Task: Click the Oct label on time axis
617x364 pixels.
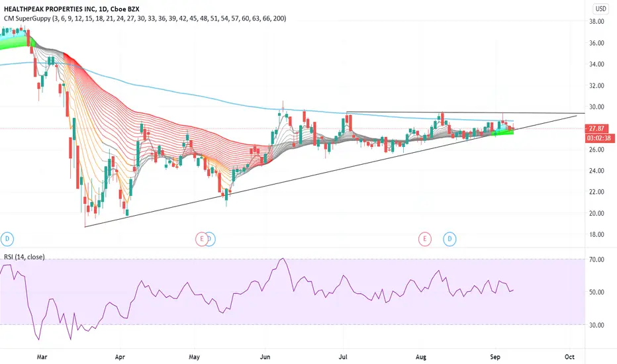Action: (569, 357)
